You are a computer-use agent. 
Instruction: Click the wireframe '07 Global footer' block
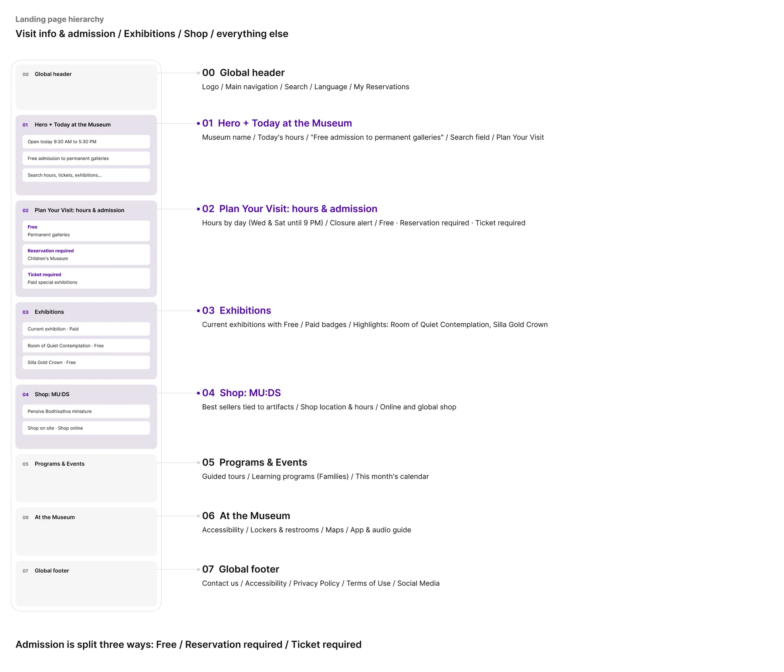(86, 584)
